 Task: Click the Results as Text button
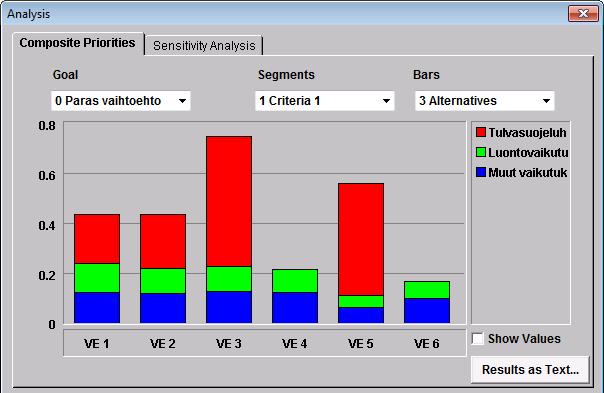click(x=530, y=370)
